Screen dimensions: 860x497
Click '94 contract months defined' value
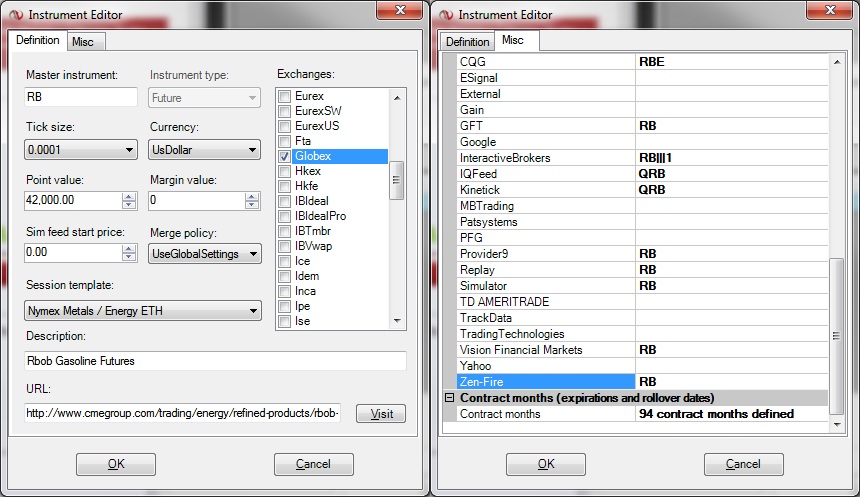point(732,414)
